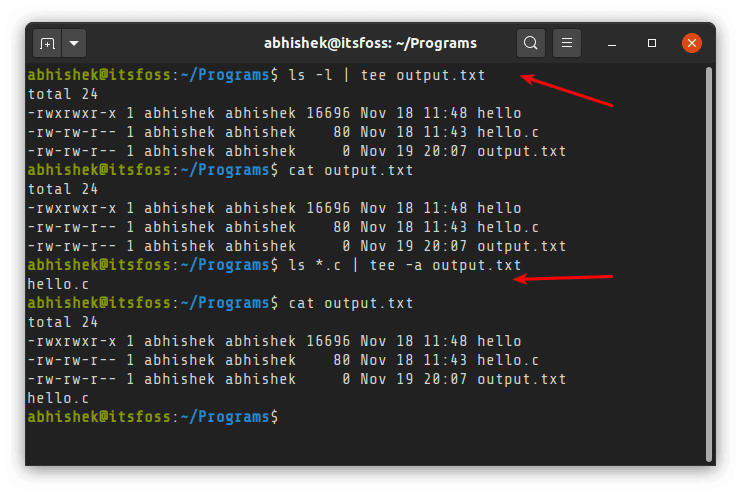741x494 pixels.
Task: Open the terminal search tool
Action: click(531, 44)
